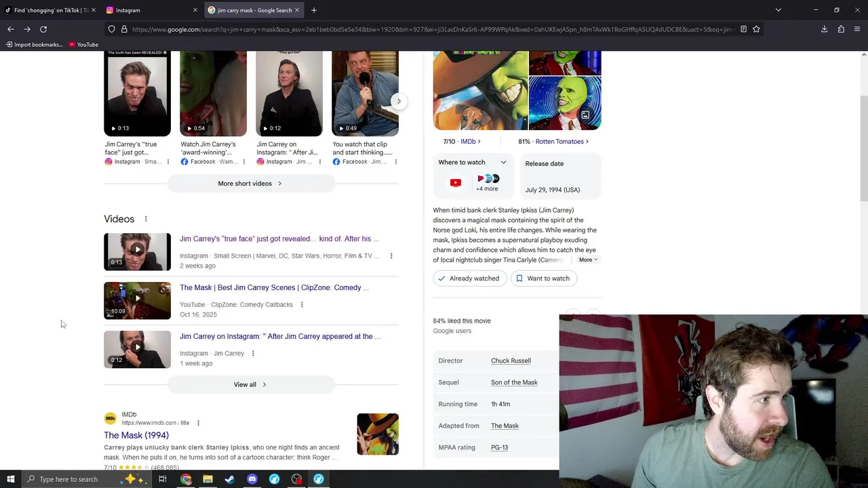Select the jim carry mask Google Search tab
Screen dimensions: 868x488
click(254, 10)
